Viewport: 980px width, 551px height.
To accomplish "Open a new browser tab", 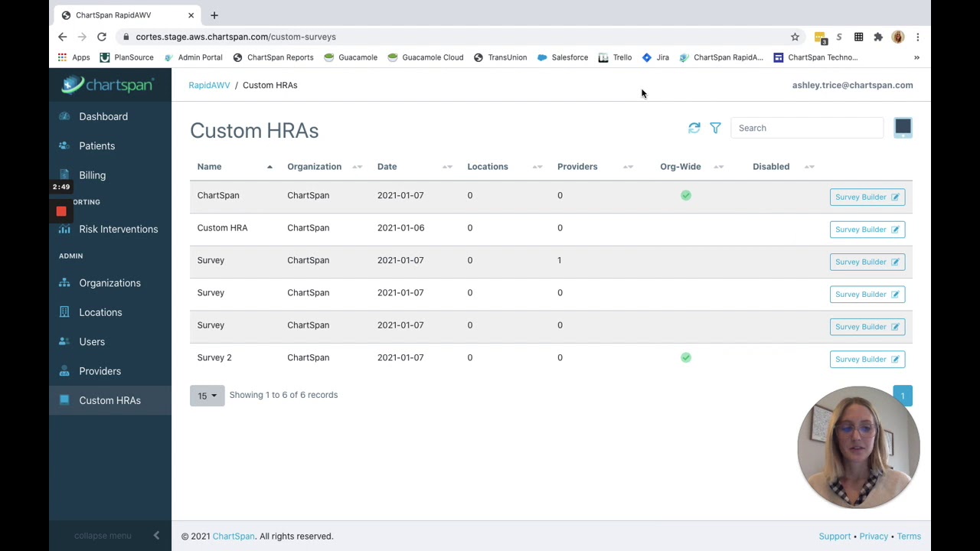I will (x=214, y=15).
